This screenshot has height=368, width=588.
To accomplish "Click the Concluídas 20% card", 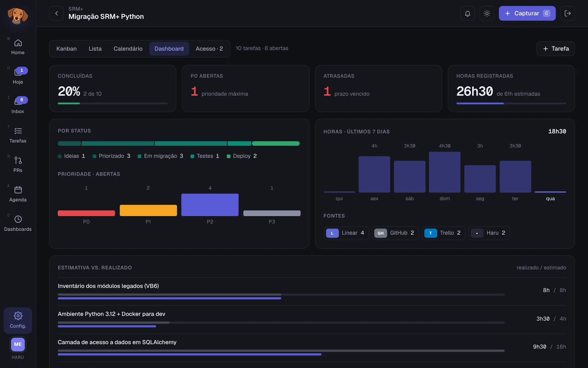I will point(113,89).
